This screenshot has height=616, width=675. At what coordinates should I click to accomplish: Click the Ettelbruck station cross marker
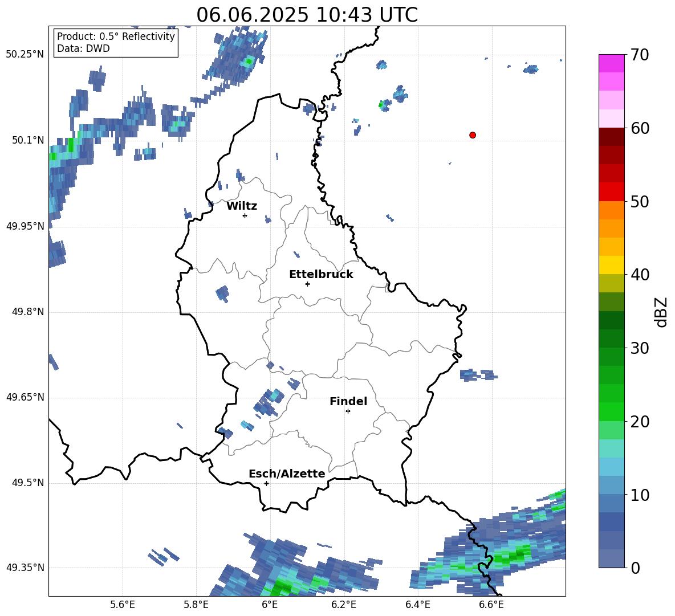(307, 284)
